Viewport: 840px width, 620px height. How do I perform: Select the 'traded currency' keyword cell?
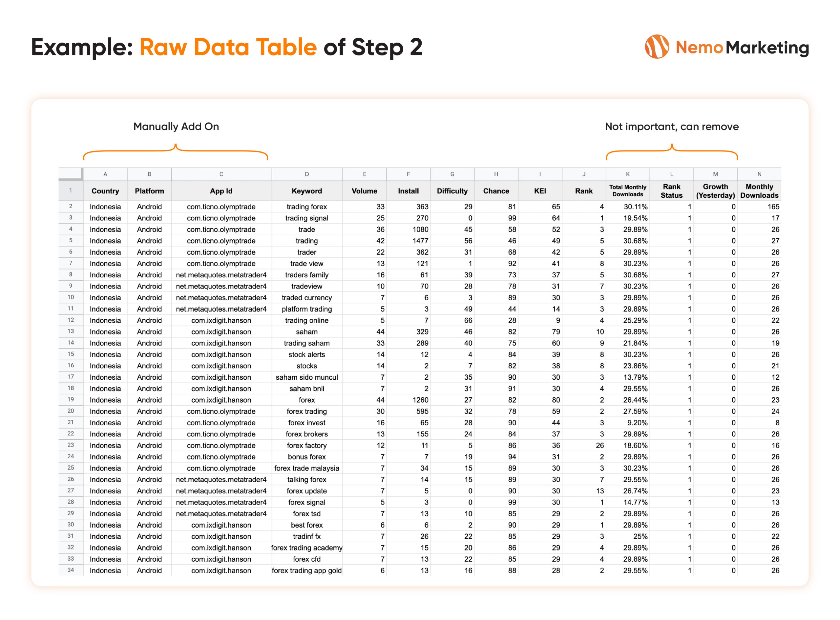pyautogui.click(x=307, y=297)
